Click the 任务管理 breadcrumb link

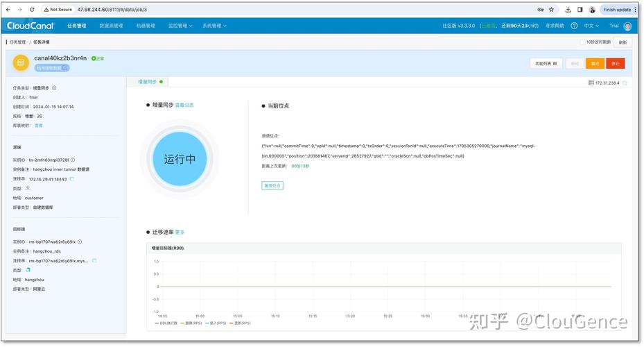17,42
